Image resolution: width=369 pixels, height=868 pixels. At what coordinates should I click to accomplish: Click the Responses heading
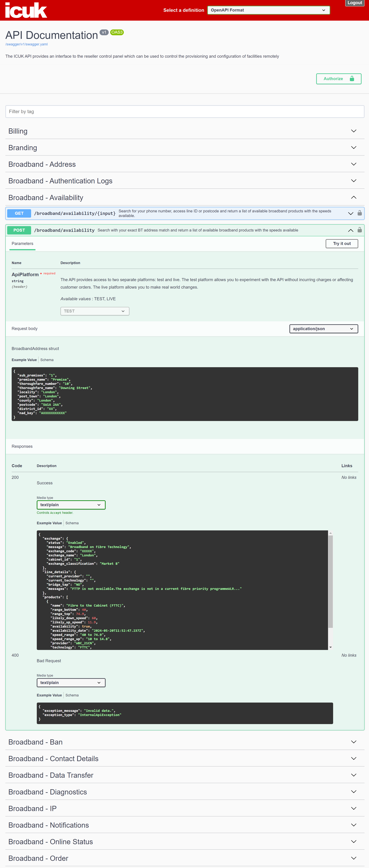point(22,446)
